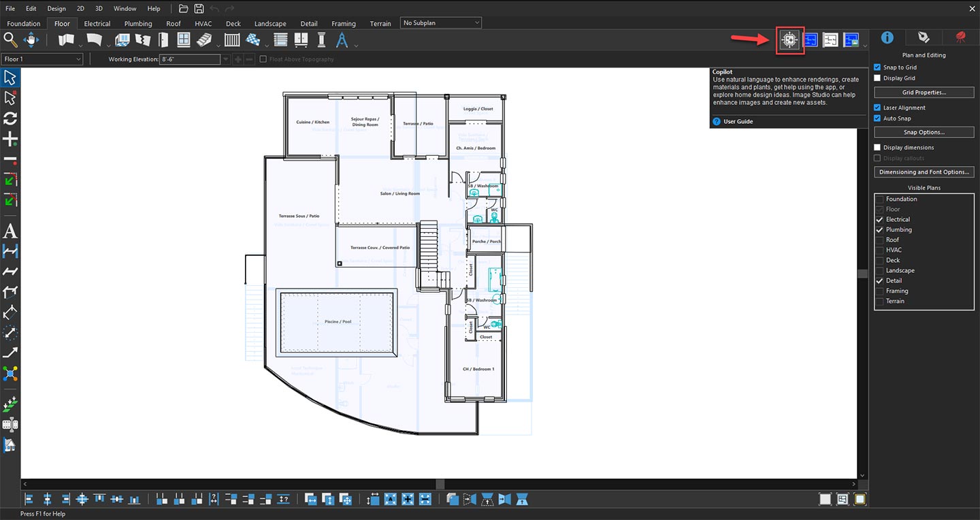980x520 pixels.
Task: Open the Working Elevation dropdown arrow
Action: [226, 59]
